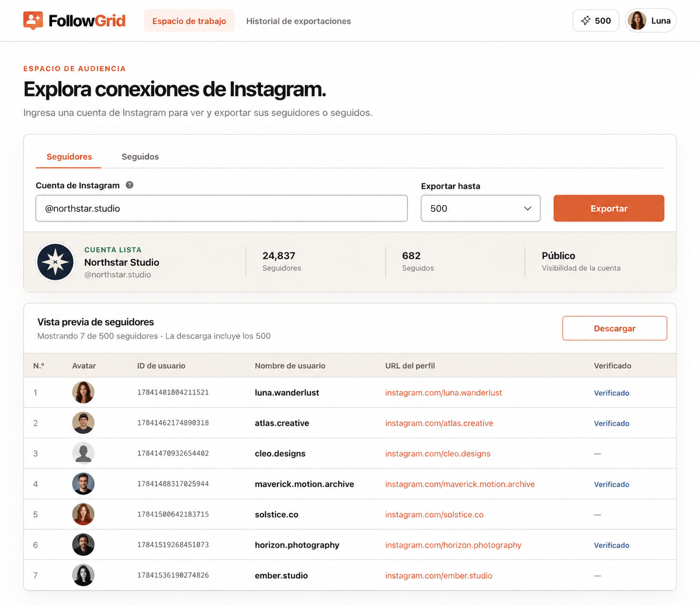Open Luna's profile avatar in the header

tap(637, 21)
